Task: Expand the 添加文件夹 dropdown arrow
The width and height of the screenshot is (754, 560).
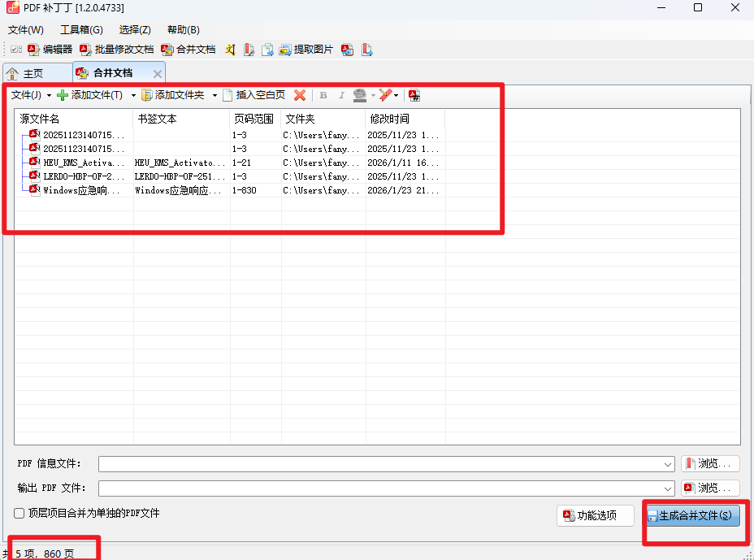Action: (214, 95)
